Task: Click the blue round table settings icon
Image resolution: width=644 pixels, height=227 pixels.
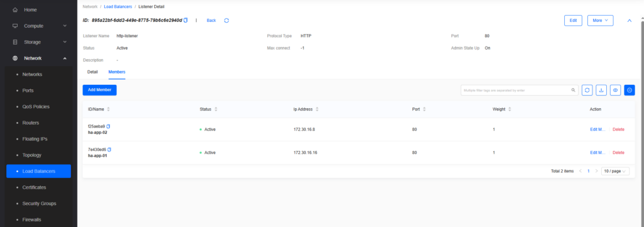Action: pos(629,90)
